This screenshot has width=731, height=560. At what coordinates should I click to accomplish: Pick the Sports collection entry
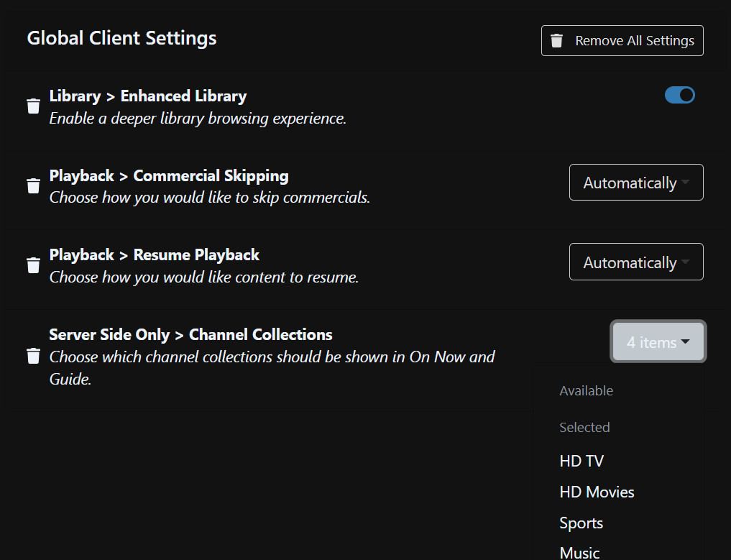[x=581, y=523]
